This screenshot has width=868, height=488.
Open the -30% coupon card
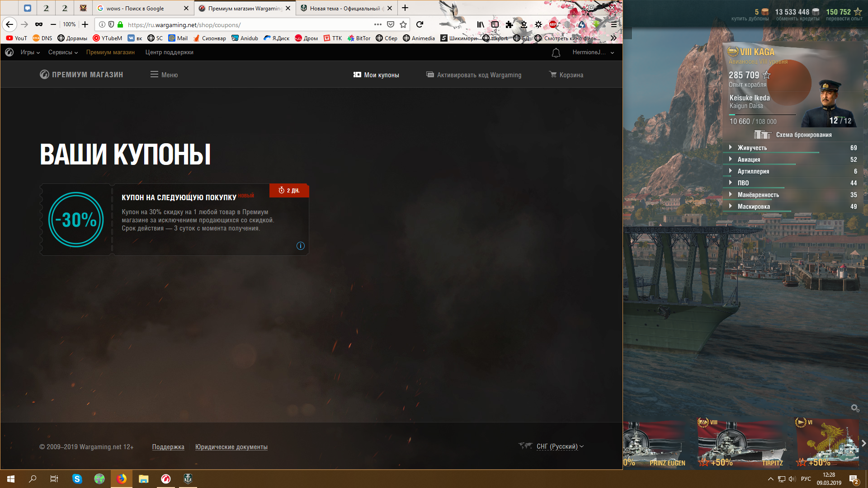tap(175, 220)
